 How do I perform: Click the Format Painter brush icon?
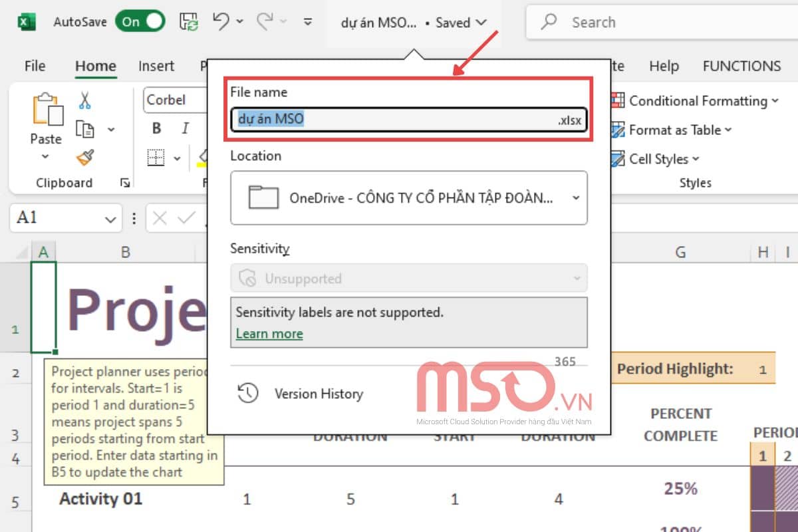pyautogui.click(x=85, y=158)
